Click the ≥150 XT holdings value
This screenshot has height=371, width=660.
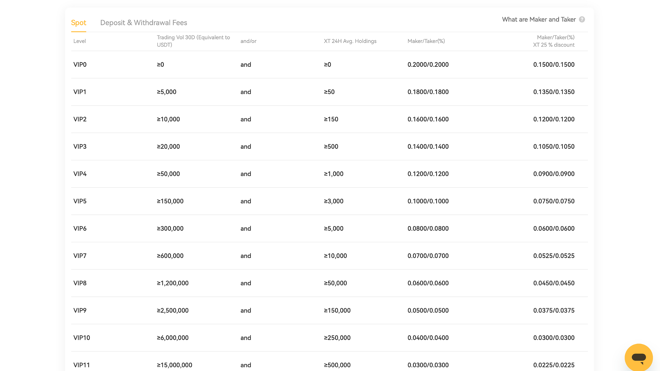[331, 119]
